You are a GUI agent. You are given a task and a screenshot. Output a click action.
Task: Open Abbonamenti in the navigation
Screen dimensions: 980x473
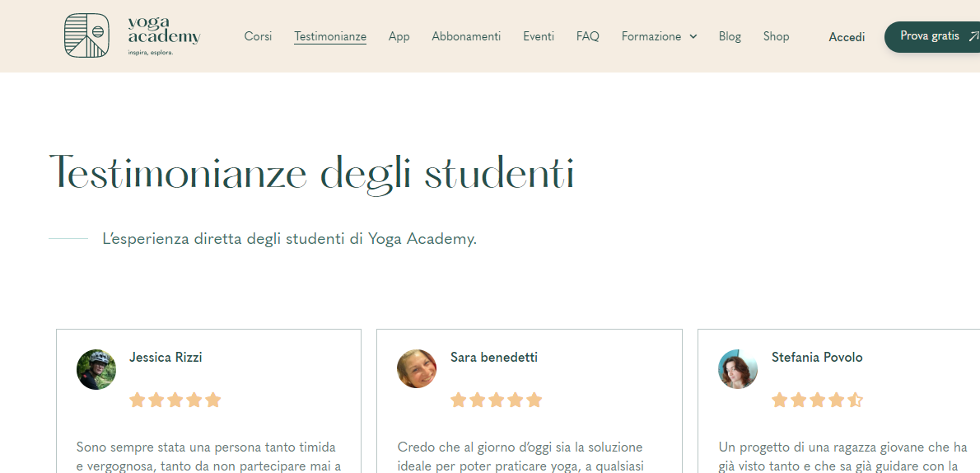[466, 36]
